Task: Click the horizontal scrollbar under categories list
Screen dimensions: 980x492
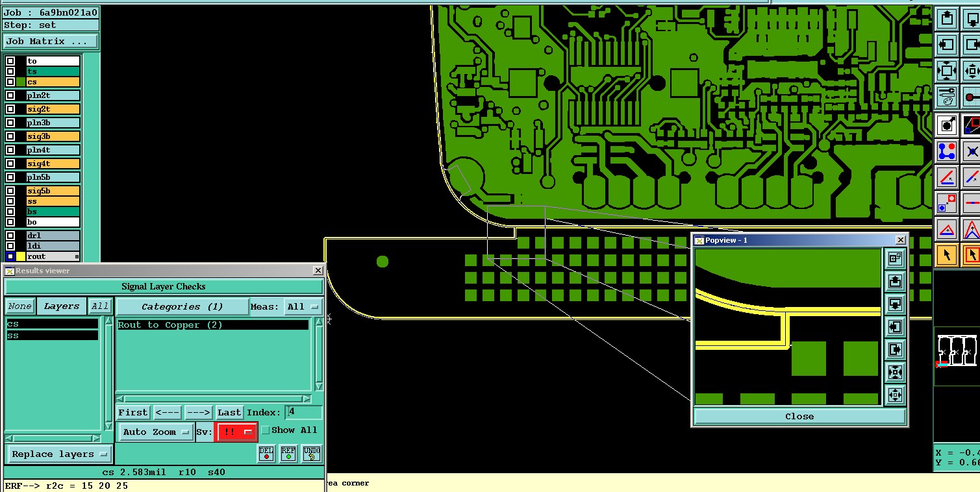Action: pyautogui.click(x=214, y=399)
